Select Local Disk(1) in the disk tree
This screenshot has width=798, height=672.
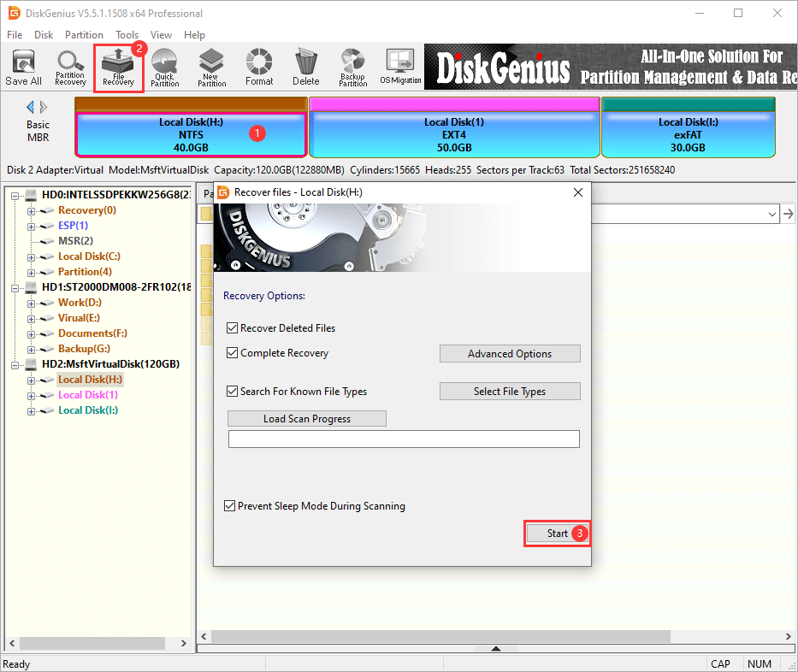(x=88, y=395)
